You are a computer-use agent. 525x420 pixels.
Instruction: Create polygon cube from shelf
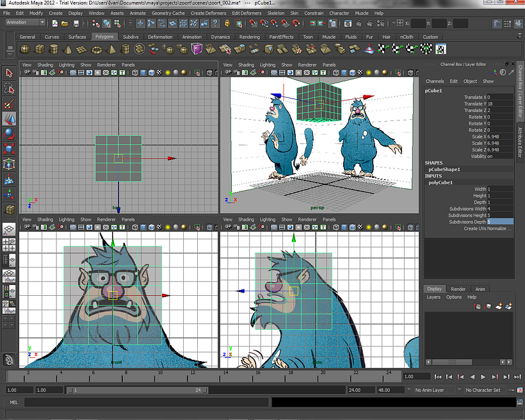coord(40,49)
